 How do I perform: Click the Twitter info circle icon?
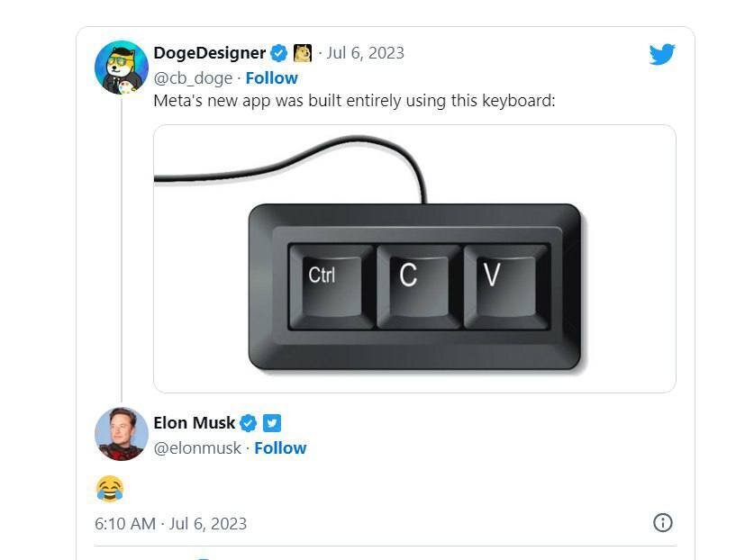[662, 523]
